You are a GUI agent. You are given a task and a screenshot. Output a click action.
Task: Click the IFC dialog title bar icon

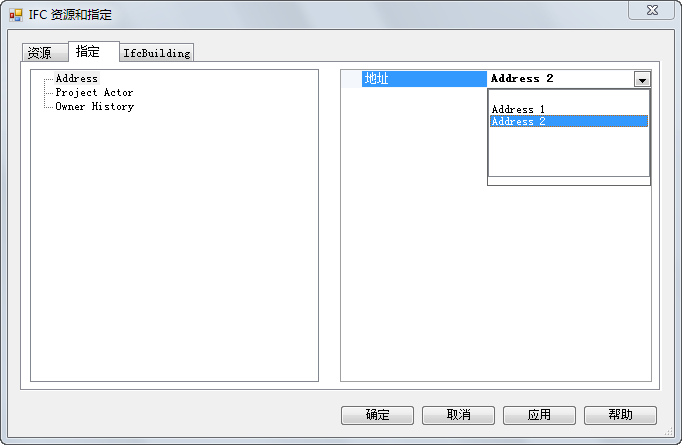tap(16, 15)
